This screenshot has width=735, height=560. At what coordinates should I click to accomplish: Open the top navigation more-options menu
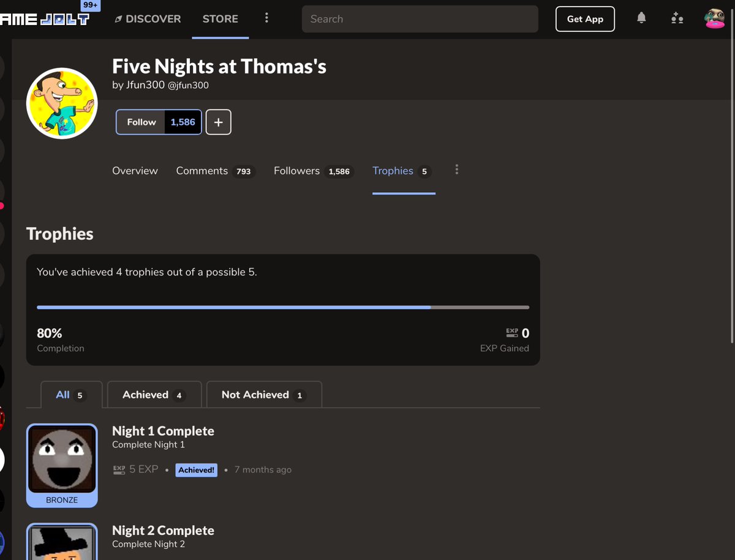click(x=266, y=18)
